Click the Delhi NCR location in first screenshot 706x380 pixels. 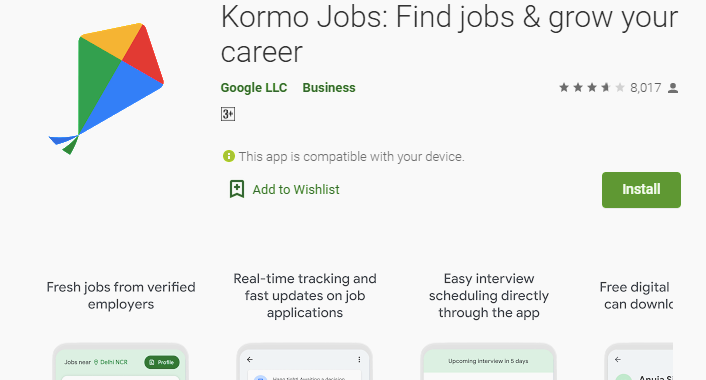[110, 362]
